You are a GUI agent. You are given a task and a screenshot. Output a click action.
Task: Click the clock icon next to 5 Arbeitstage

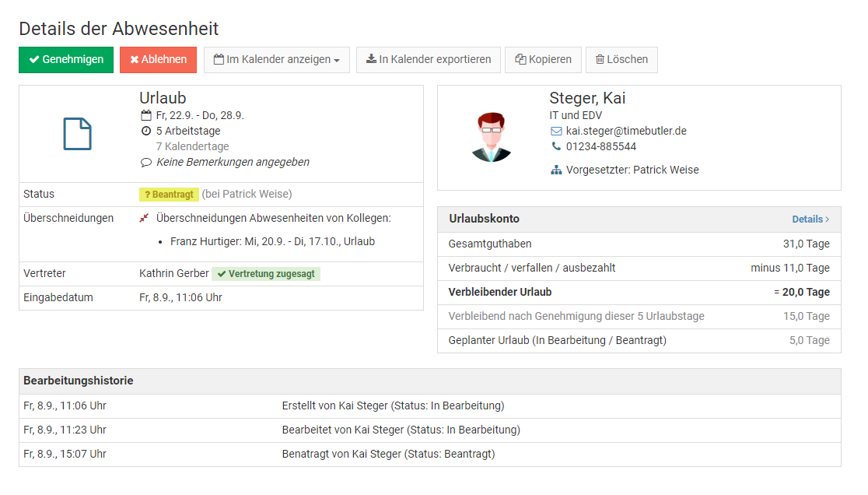[145, 131]
